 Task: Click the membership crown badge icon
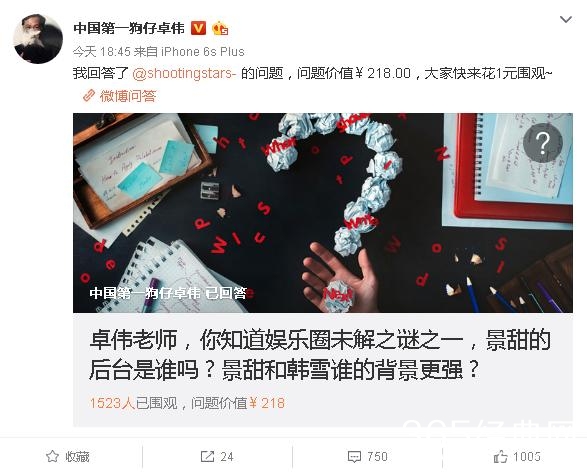pos(220,28)
